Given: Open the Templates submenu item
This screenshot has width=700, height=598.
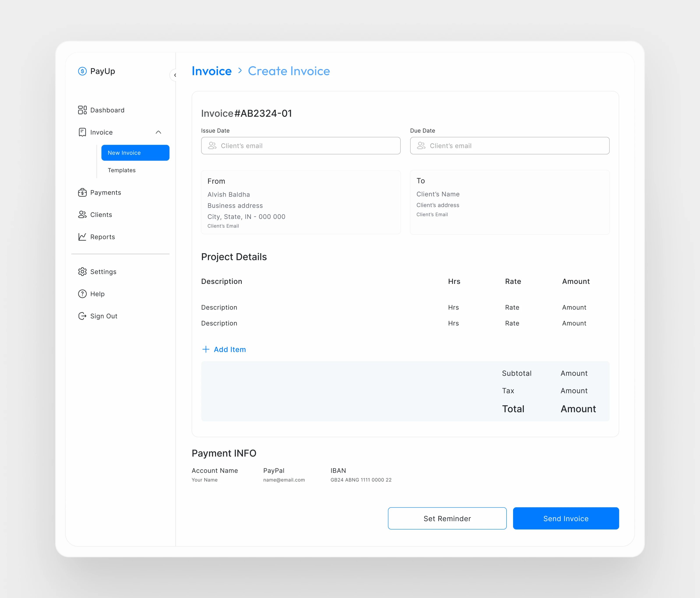Looking at the screenshot, I should (x=122, y=170).
